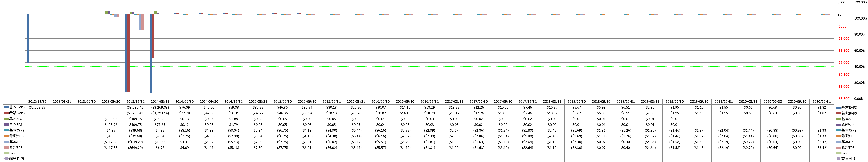Select the 基本CFPS label in the left legend
Screen dimensions: 868x162
coord(17,130)
